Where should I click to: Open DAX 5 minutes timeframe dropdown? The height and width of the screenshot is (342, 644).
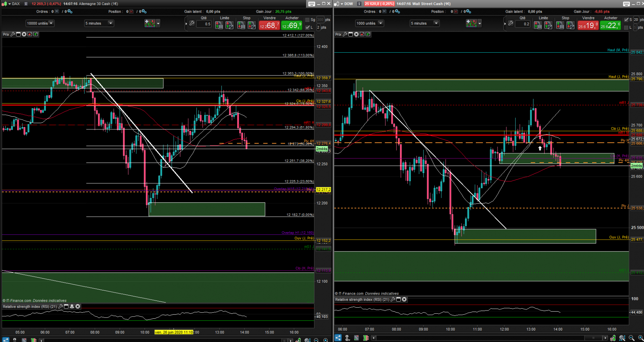[99, 23]
